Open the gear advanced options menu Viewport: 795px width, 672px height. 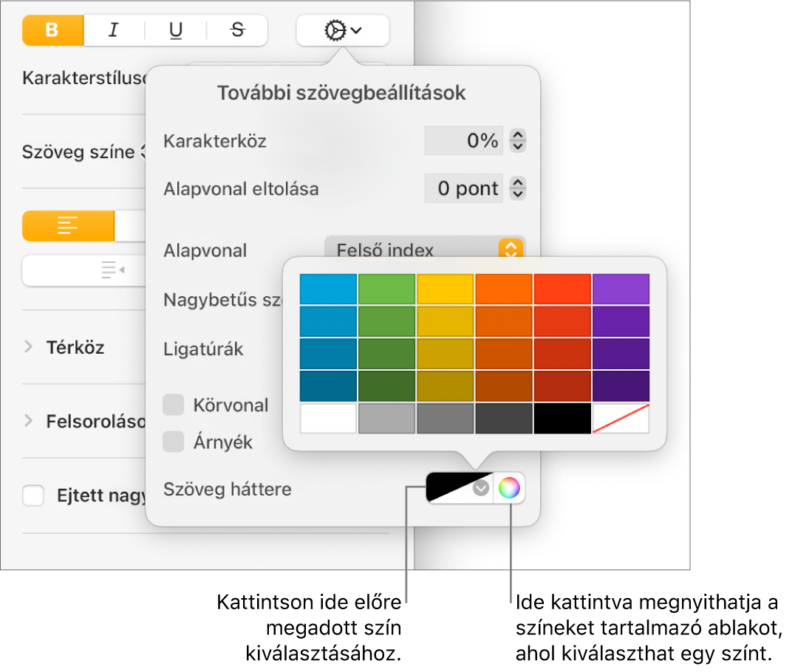[343, 30]
